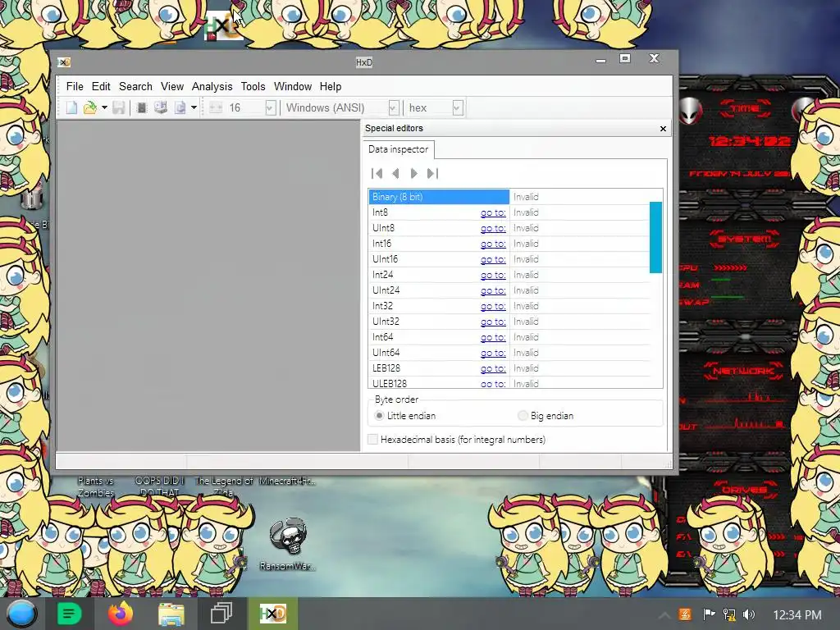The image size is (840, 630).
Task: Go to previous byte in Data inspector
Action: 395,173
